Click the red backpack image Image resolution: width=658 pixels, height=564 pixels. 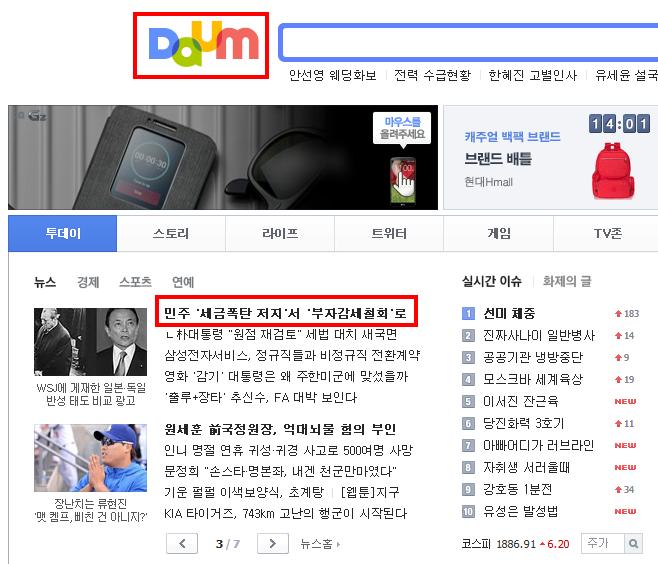(x=613, y=171)
